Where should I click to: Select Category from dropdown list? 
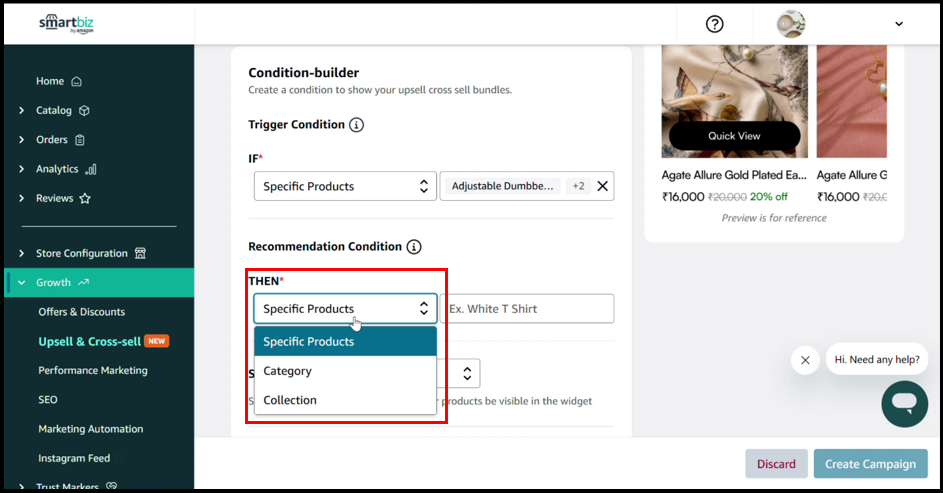click(288, 371)
